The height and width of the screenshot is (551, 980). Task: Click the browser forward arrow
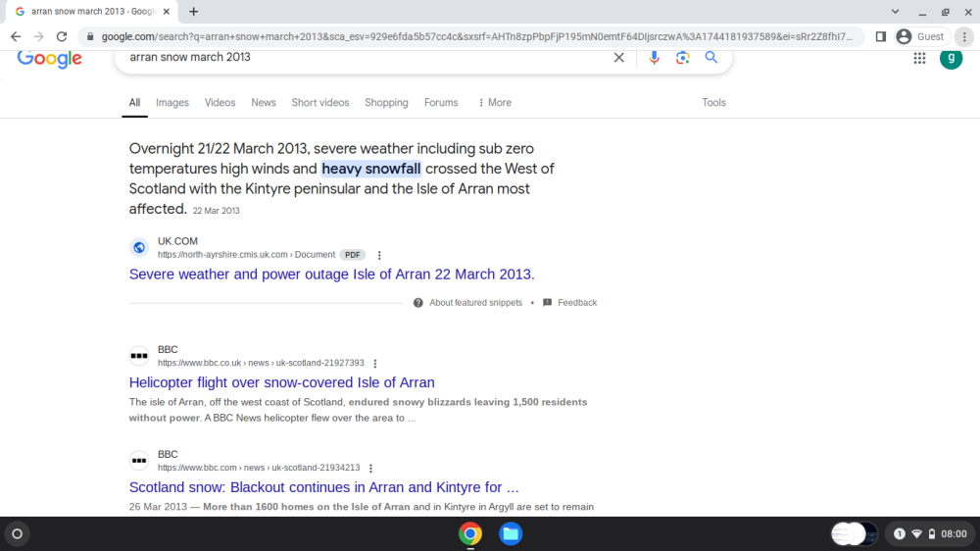tap(39, 37)
